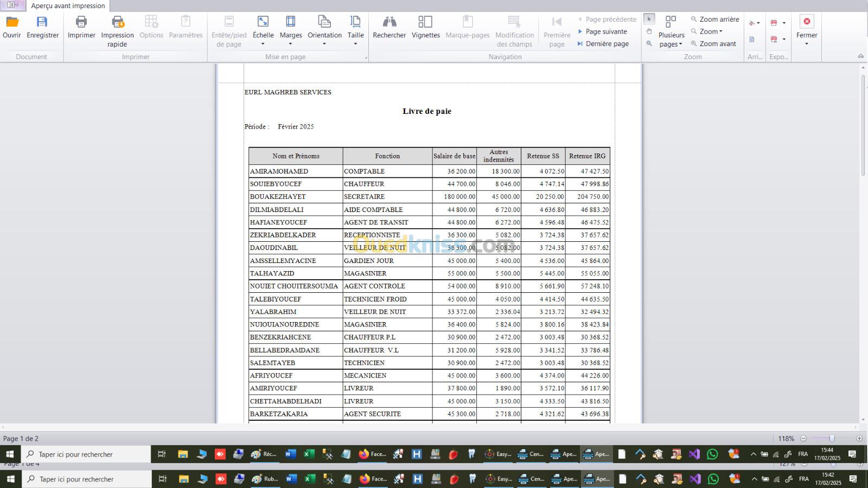Launch Impression rapide quick print
Viewport: 868px width, 488px height.
tap(117, 31)
